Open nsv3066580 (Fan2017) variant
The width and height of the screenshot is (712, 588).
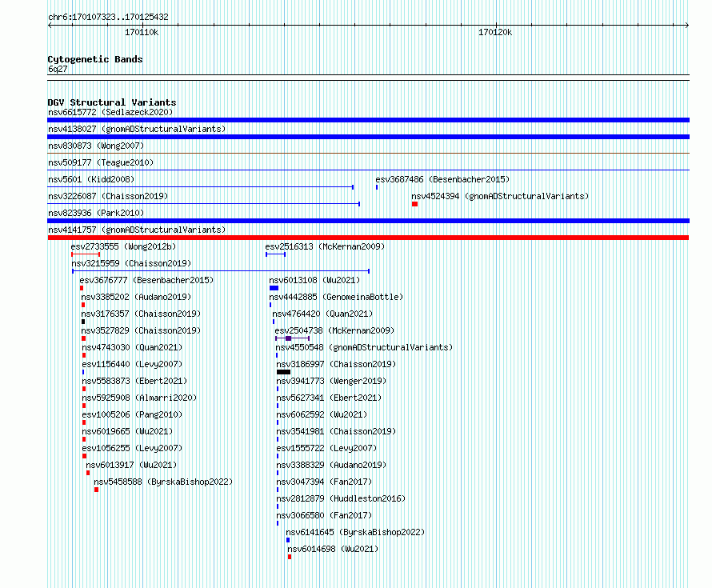[324, 515]
